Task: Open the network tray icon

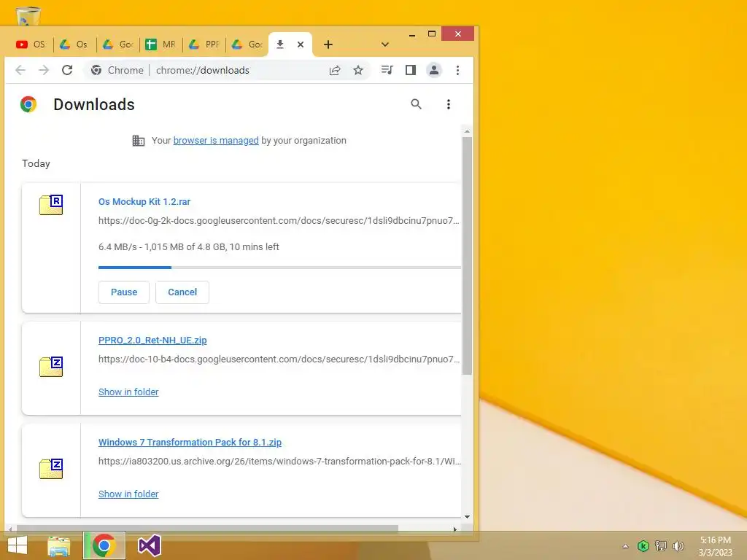Action: pyautogui.click(x=661, y=546)
